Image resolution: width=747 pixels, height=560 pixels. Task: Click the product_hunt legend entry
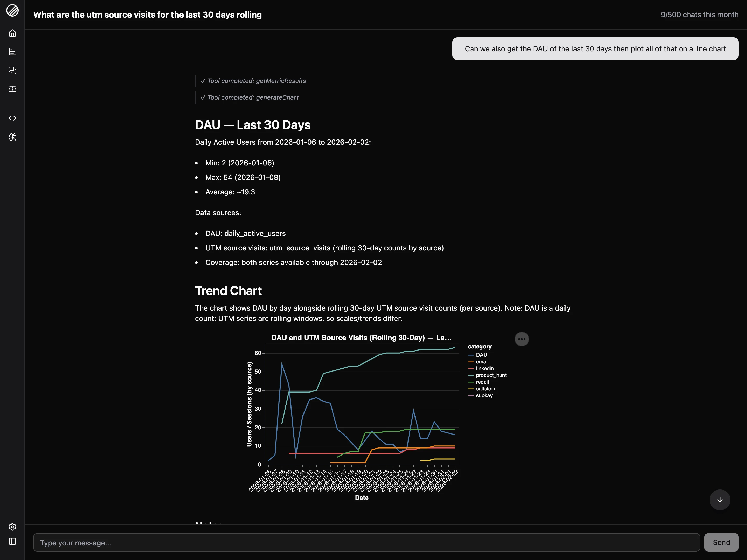pyautogui.click(x=491, y=375)
